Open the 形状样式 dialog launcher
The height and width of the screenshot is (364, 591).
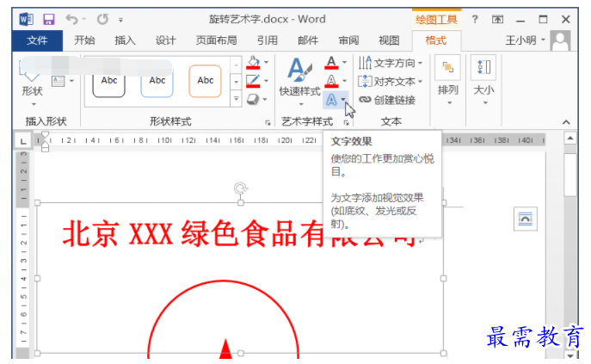[x=268, y=122]
